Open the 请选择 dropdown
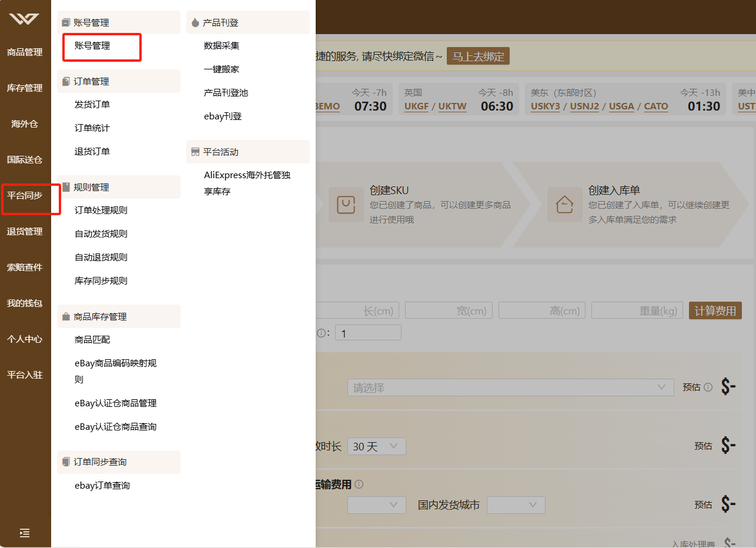Image resolution: width=756 pixels, height=548 pixels. [511, 387]
